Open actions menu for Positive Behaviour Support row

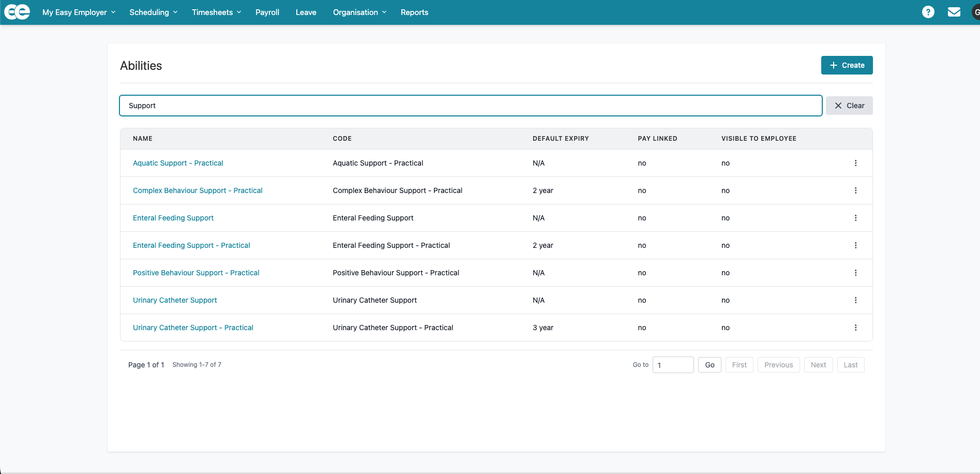tap(855, 273)
